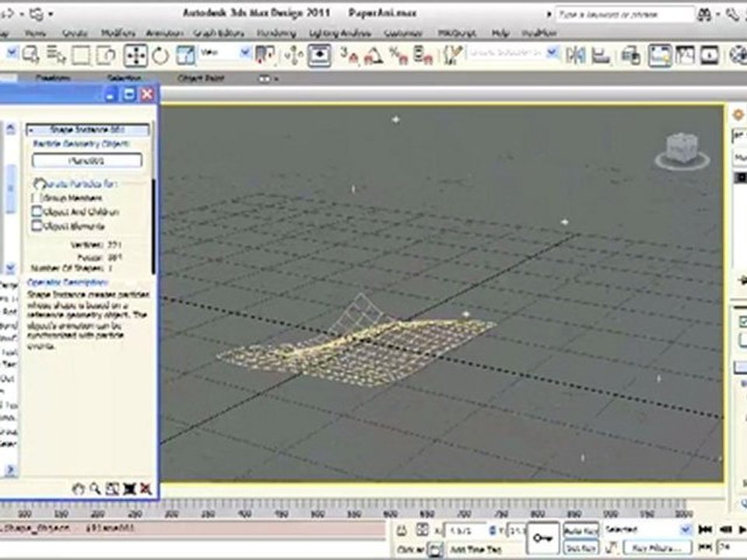The width and height of the screenshot is (747, 560).
Task: Select the Select and Rotate tool
Action: pos(160,56)
